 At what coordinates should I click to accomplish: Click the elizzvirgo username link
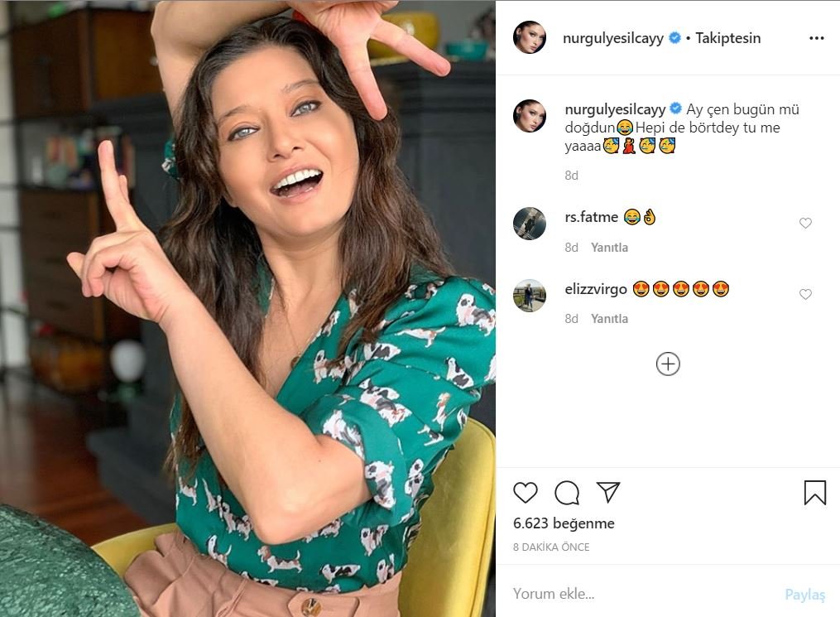tap(595, 289)
